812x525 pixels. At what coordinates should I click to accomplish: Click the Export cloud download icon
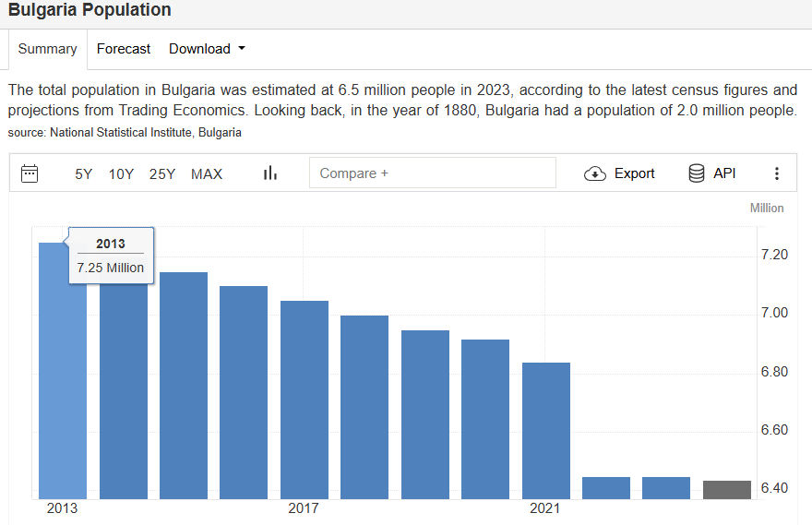pos(595,173)
